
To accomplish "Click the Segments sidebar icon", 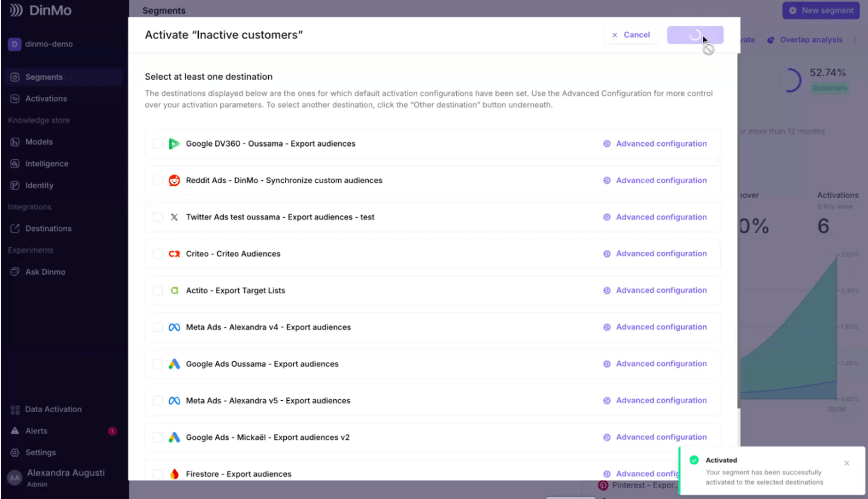I will (x=15, y=77).
